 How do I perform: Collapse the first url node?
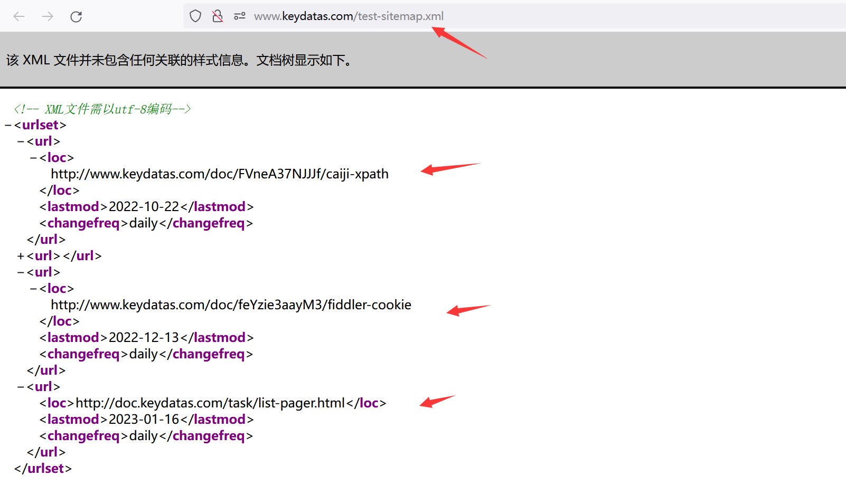pos(21,142)
